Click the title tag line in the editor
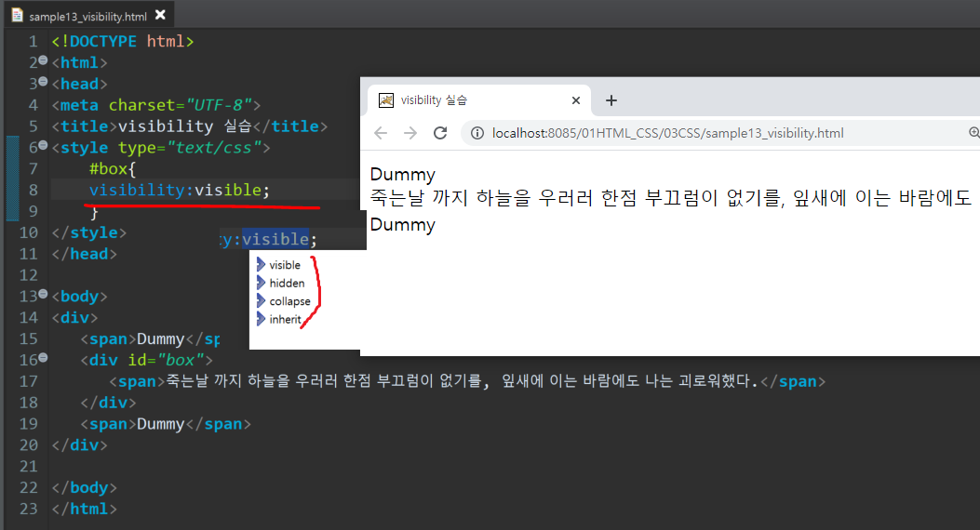The image size is (980, 530). point(189,126)
